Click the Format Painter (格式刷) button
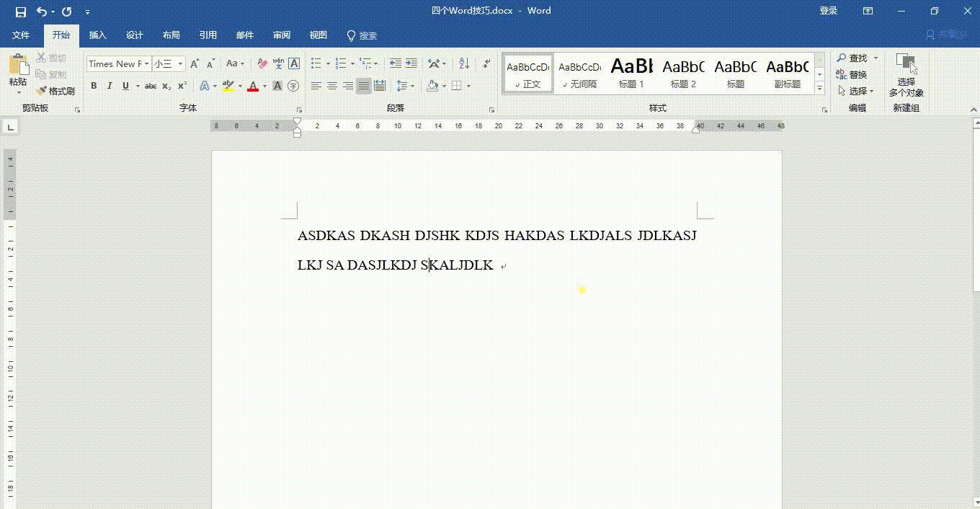Image resolution: width=980 pixels, height=509 pixels. tap(56, 91)
